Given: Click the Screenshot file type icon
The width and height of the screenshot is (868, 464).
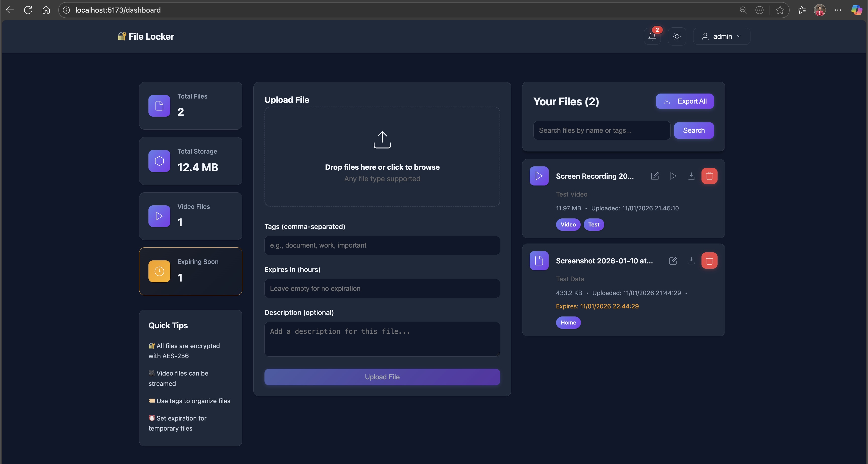Looking at the screenshot, I should pyautogui.click(x=539, y=261).
